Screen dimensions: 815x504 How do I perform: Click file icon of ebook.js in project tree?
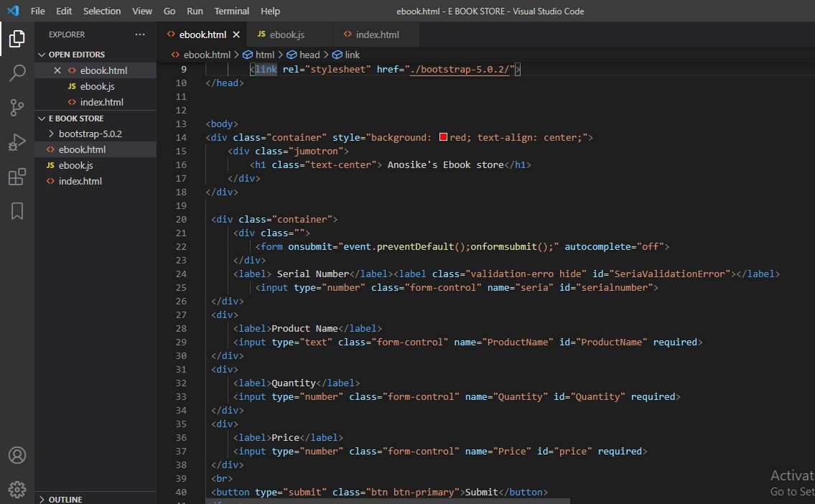[x=50, y=165]
